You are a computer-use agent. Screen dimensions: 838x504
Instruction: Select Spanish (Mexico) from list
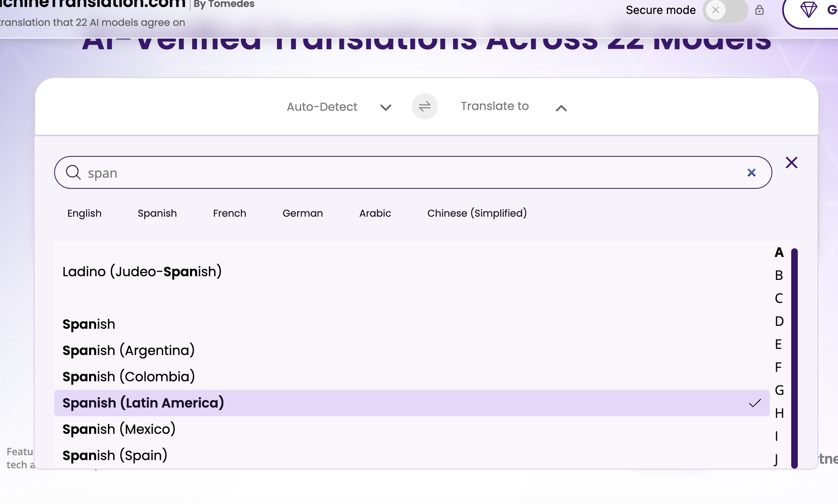click(x=119, y=429)
